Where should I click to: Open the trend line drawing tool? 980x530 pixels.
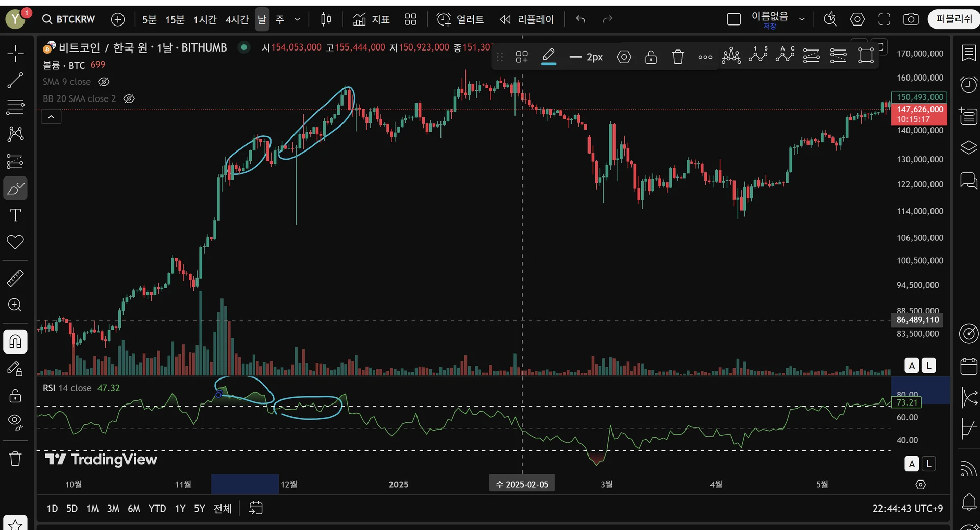pyautogui.click(x=15, y=80)
